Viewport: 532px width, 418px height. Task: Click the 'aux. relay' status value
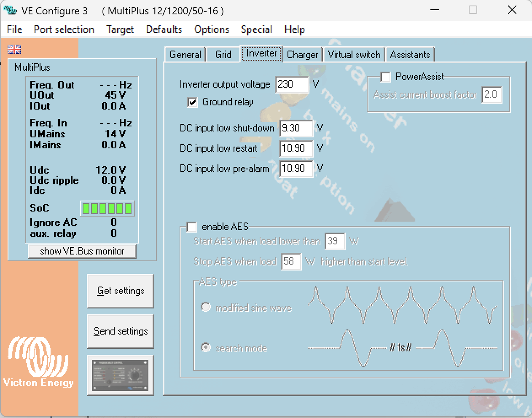pyautogui.click(x=114, y=233)
